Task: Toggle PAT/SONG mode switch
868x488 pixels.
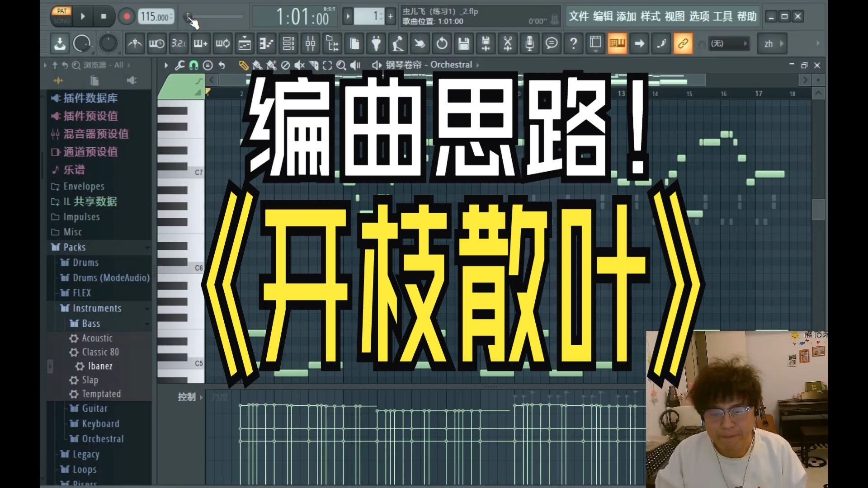Action: [62, 16]
